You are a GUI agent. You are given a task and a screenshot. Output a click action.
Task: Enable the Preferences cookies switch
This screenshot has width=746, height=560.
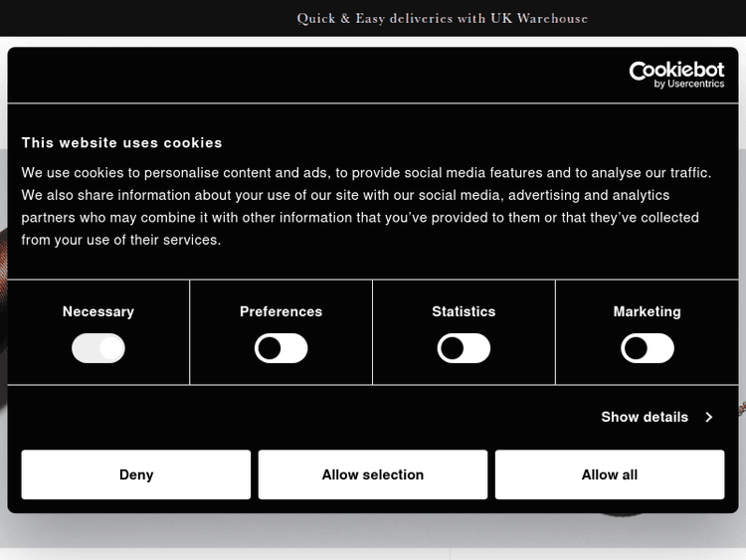tap(281, 348)
